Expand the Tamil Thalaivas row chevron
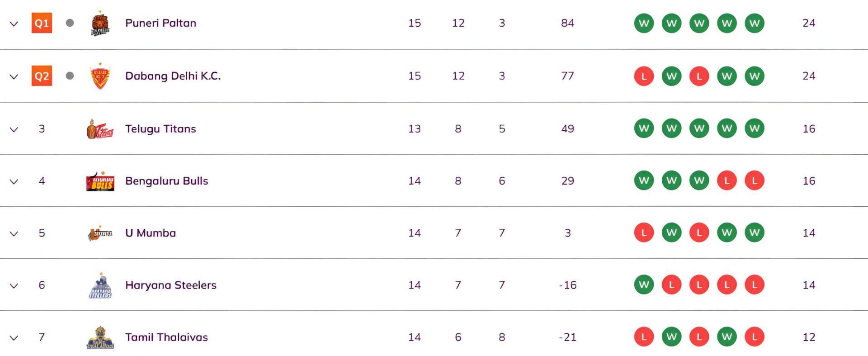The image size is (868, 356). pyautogui.click(x=14, y=338)
